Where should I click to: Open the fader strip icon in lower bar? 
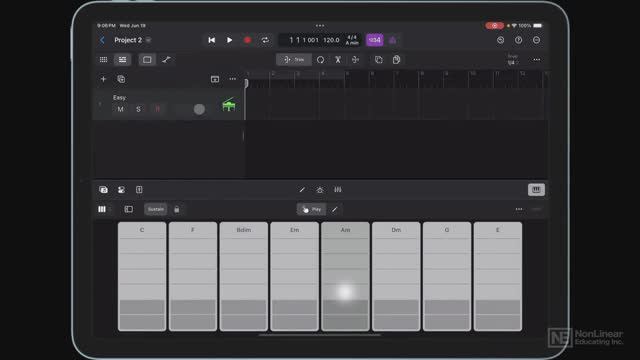point(139,189)
